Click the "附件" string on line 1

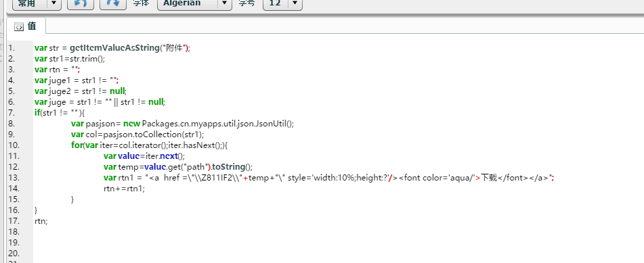174,48
